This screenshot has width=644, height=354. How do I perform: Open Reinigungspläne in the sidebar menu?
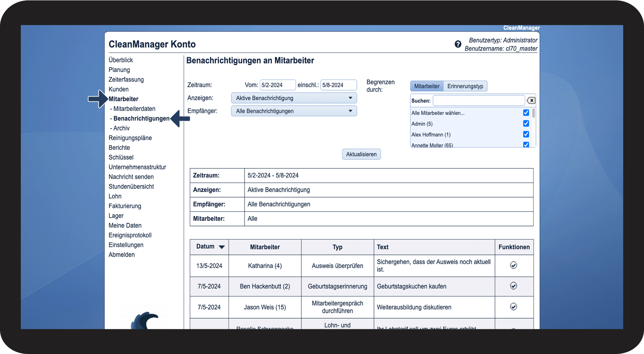130,138
